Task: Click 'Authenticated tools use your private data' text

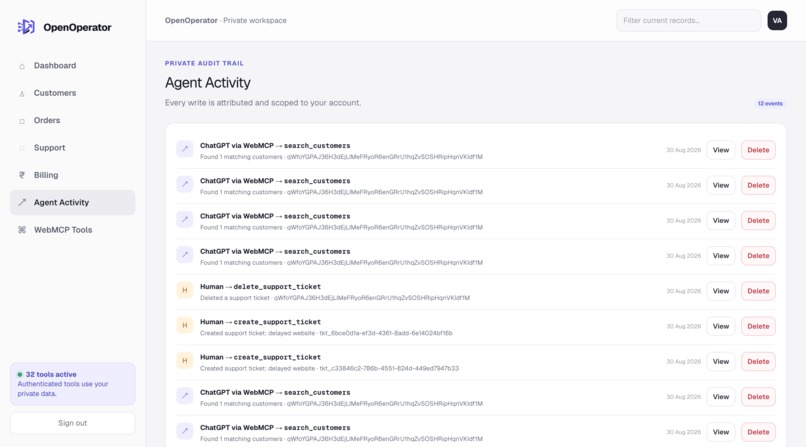Action: [x=63, y=389]
